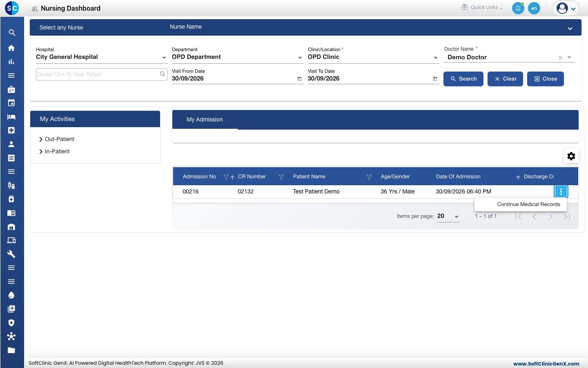The image size is (588, 368).
Task: Change the items per page dropdown
Action: tap(448, 216)
